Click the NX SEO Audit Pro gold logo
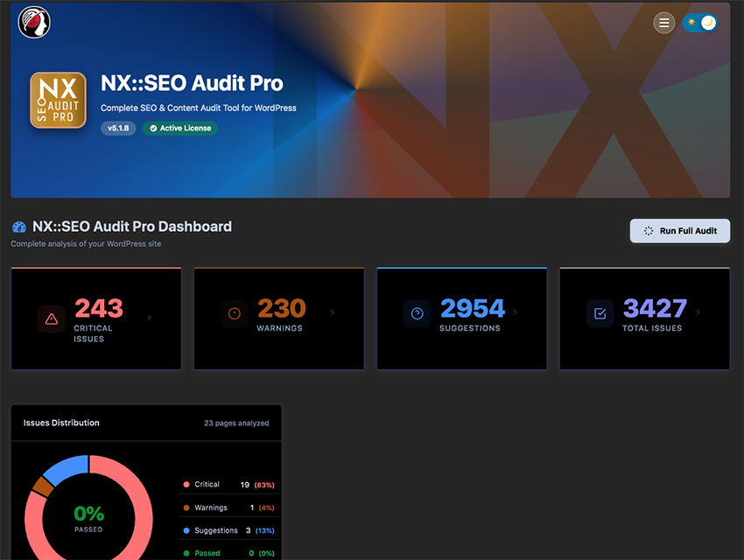This screenshot has height=560, width=744. click(x=58, y=100)
